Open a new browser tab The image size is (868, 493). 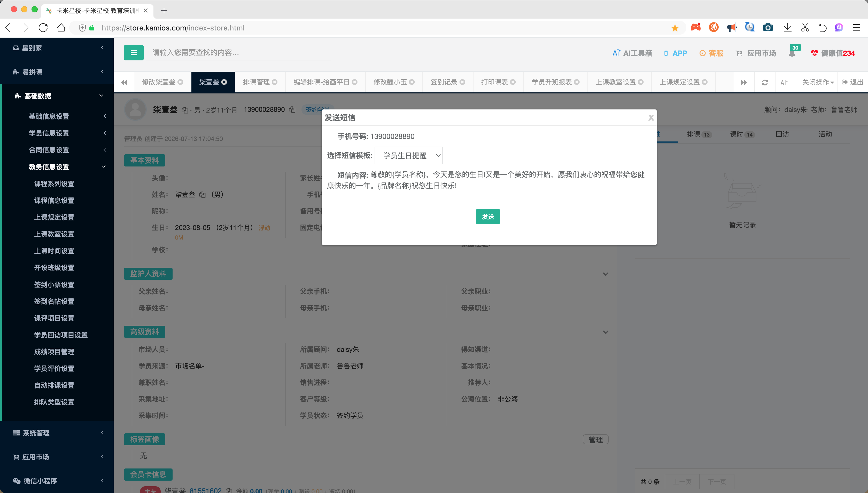164,11
